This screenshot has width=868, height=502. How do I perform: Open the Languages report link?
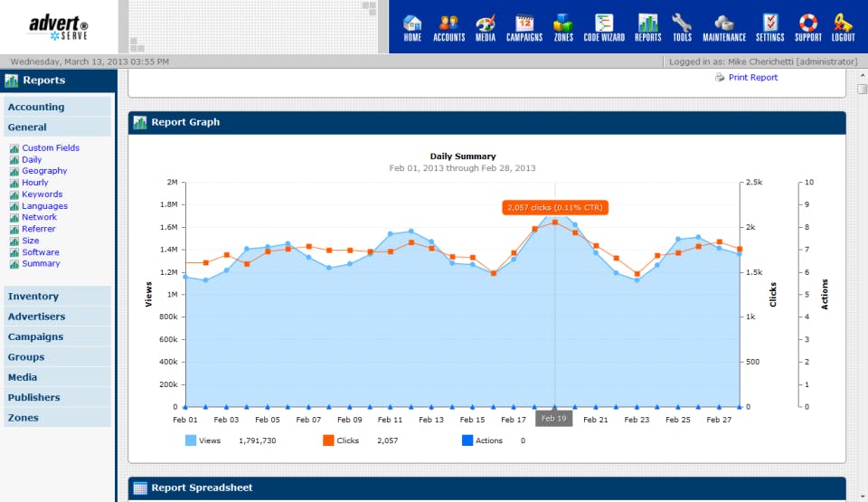coord(45,205)
